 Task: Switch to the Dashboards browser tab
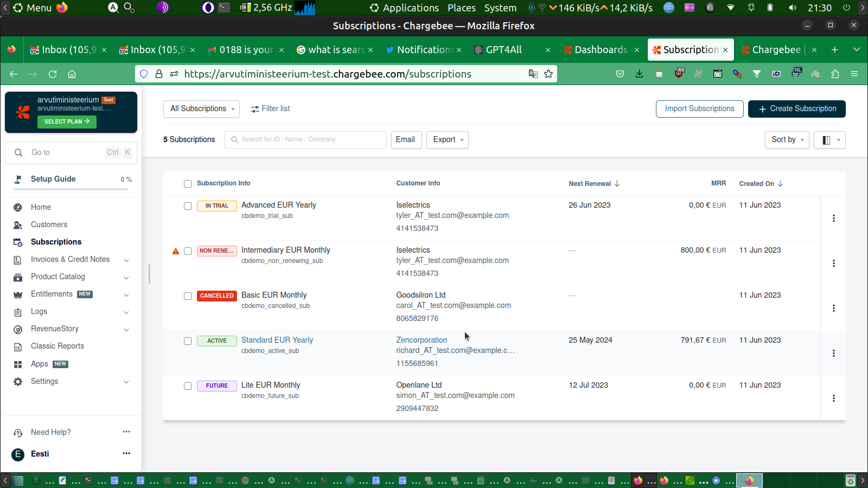[601, 50]
